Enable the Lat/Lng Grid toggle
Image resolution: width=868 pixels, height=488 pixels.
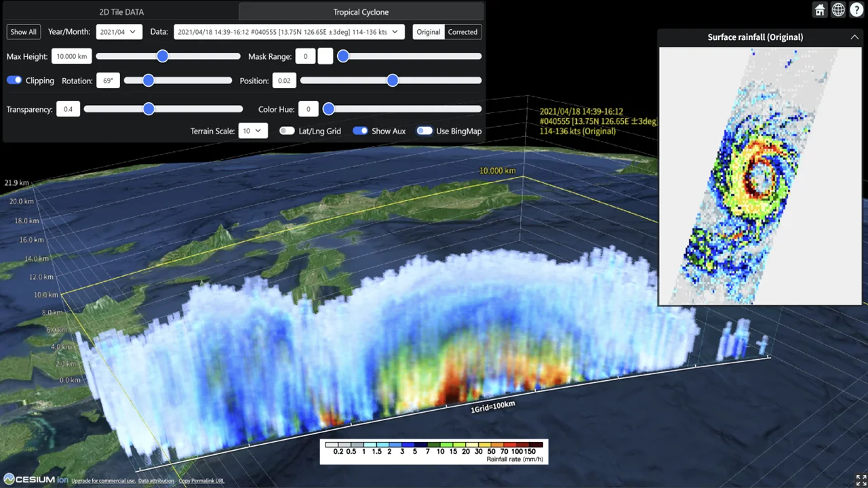coord(287,131)
